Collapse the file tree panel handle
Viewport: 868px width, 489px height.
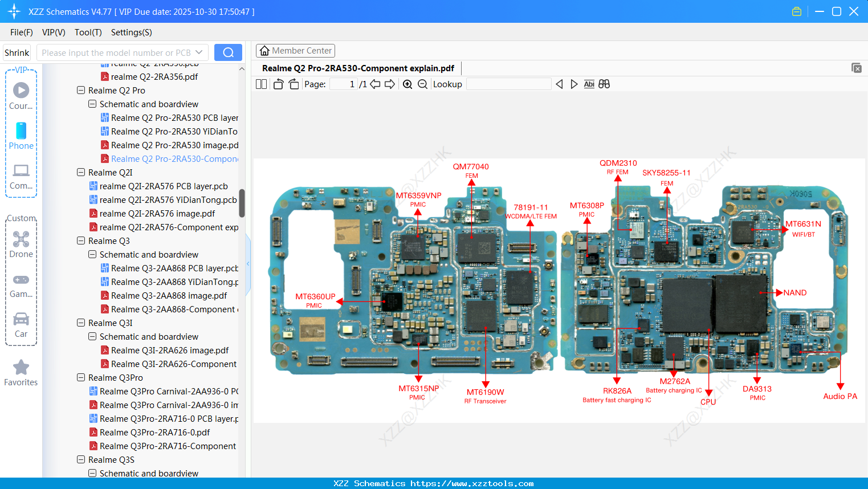click(x=248, y=264)
